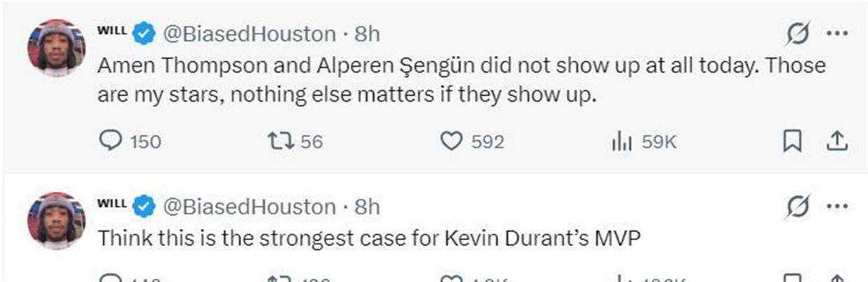
Task: Click the 8h timestamp on first tweet
Action: (368, 33)
